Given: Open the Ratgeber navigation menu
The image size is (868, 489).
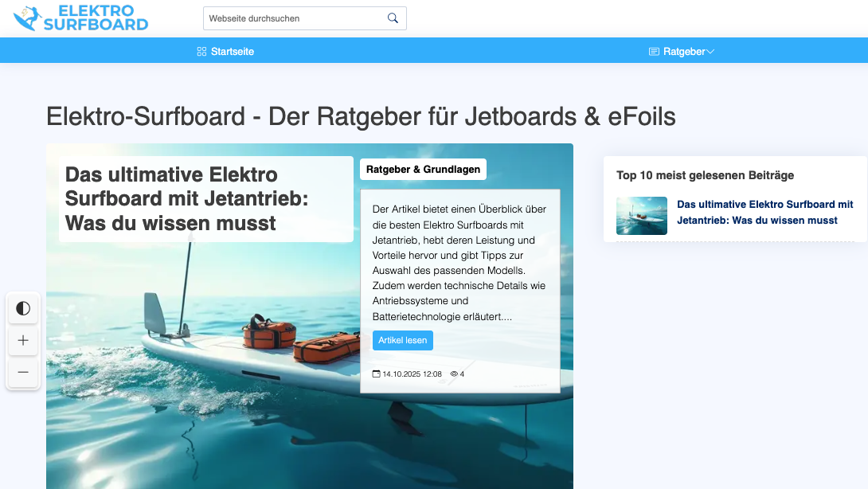Looking at the screenshot, I should 682,51.
